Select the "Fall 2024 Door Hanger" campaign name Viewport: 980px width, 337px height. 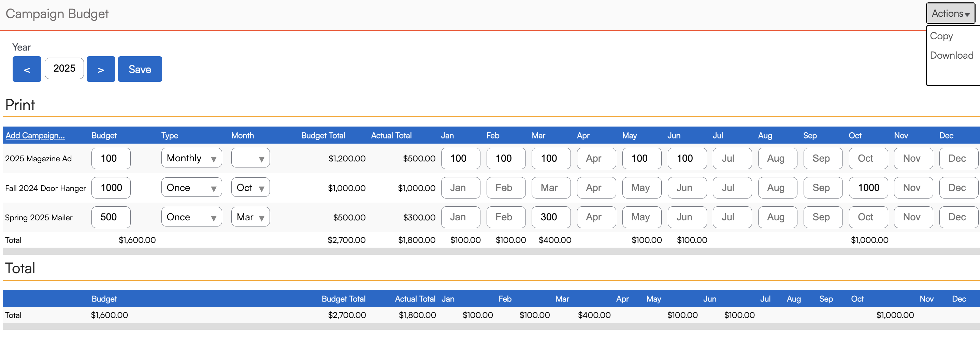click(45, 188)
